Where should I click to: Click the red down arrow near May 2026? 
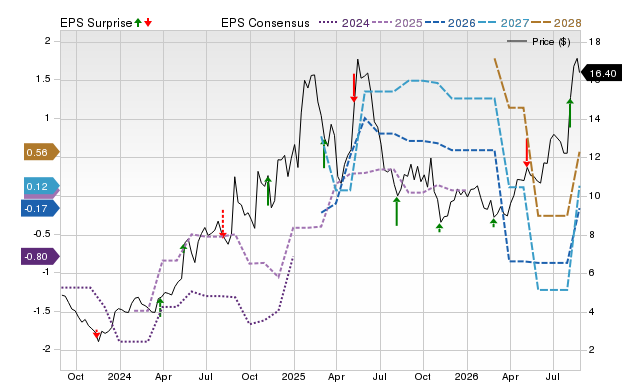[527, 153]
